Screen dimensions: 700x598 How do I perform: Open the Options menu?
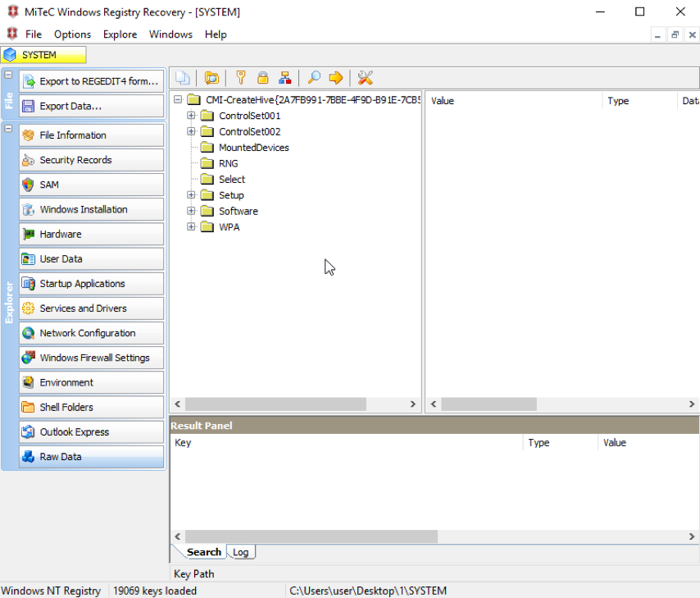(x=72, y=34)
